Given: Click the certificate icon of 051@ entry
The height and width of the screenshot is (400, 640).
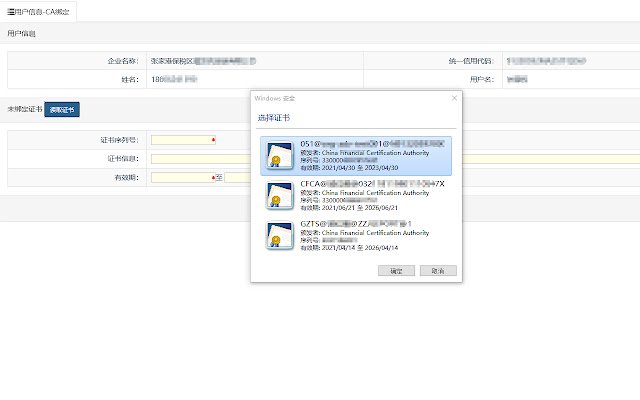Looking at the screenshot, I should click(280, 156).
